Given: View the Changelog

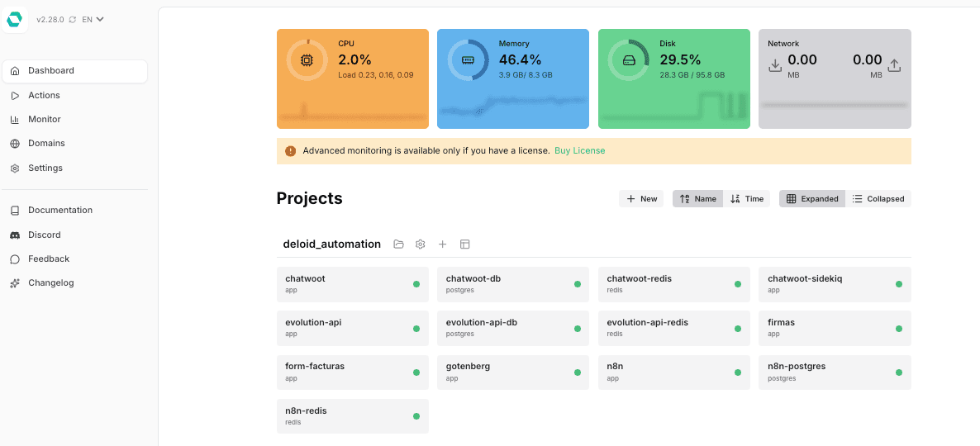Looking at the screenshot, I should [x=75, y=283].
